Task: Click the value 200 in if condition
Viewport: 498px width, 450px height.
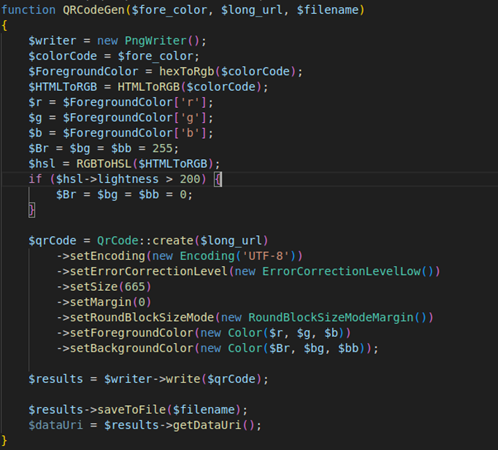Action: [190, 179]
